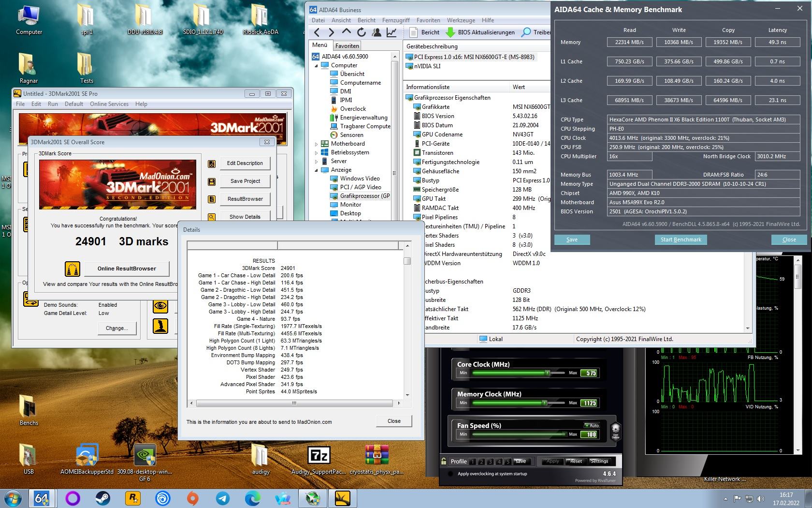
Task: Open Microsoft Edge from taskbar
Action: pos(252,498)
